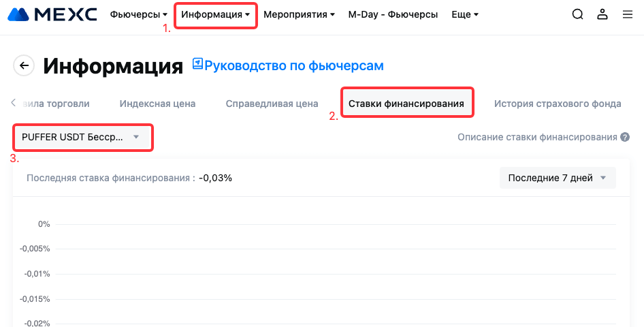Screen dimensions: 644x327
Task: Select the Ставки финансирования tab
Action: point(406,104)
